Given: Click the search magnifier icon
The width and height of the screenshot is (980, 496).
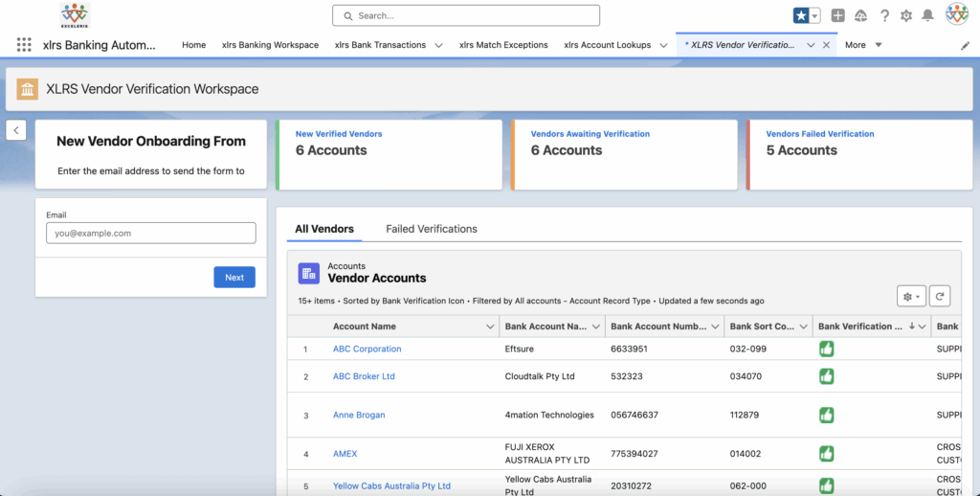Looking at the screenshot, I should tap(348, 15).
